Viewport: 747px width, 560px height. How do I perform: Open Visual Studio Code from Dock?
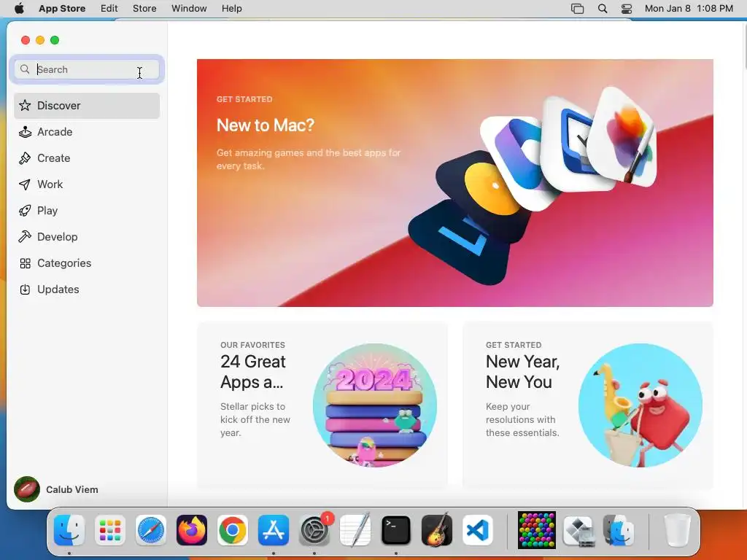tap(478, 530)
